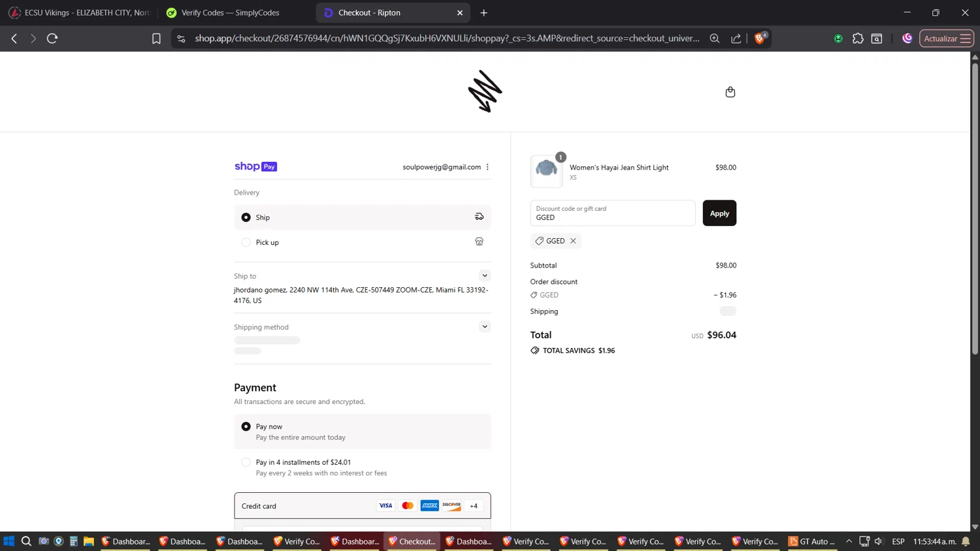Apply the discount code

(719, 213)
